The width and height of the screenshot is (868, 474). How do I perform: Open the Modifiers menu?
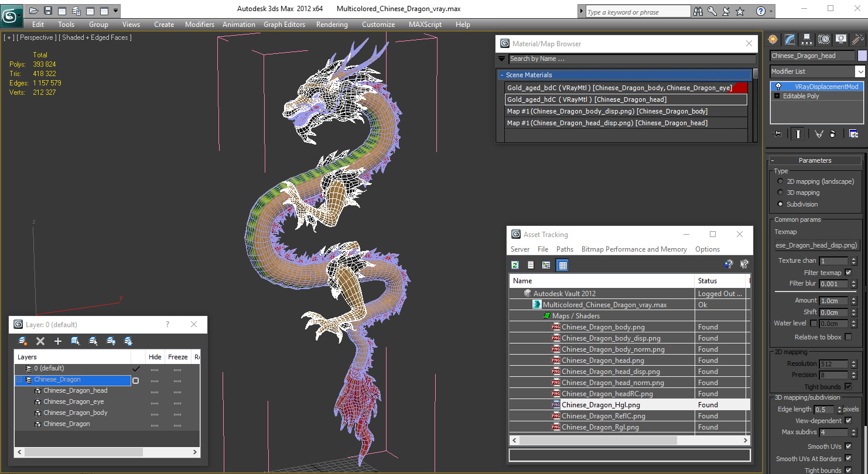tap(200, 25)
